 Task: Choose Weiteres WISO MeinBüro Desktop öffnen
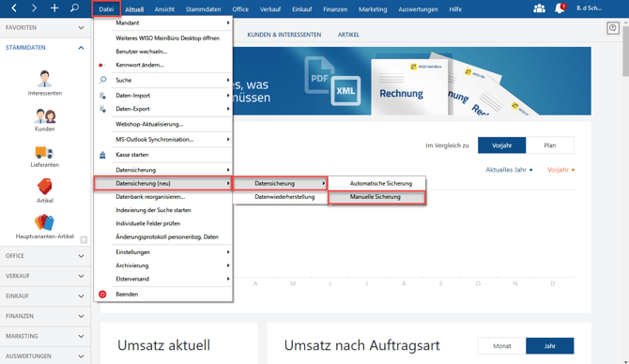[x=163, y=38]
